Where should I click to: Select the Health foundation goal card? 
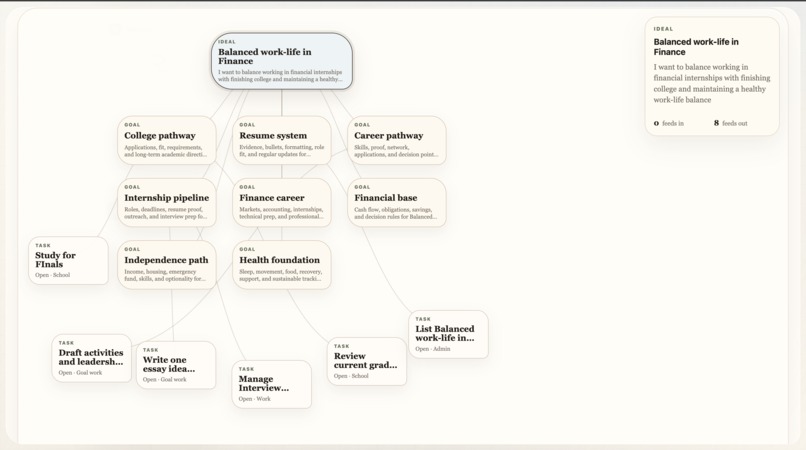coord(282,265)
